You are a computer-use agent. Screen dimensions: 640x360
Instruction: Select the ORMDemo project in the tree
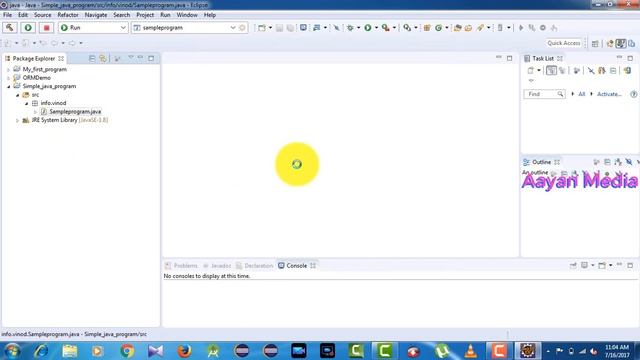pos(36,78)
